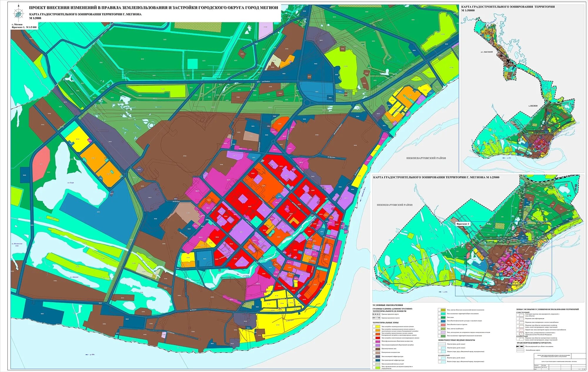Click the 'ТЕРРИТОРИАЛЬНЫЕ ЗОНЫ' legend section heading
Image resolution: width=588 pixels, height=372 pixels.
tap(385, 323)
